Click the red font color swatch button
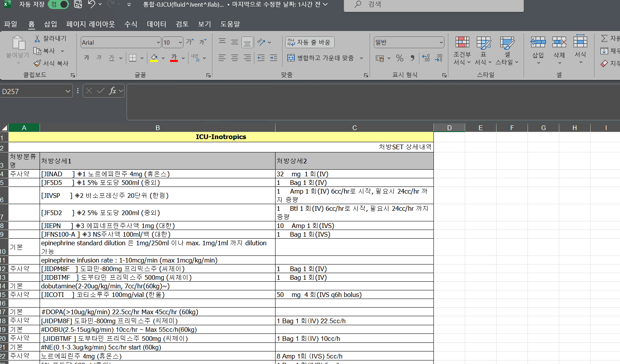620x364 pixels. (x=174, y=58)
